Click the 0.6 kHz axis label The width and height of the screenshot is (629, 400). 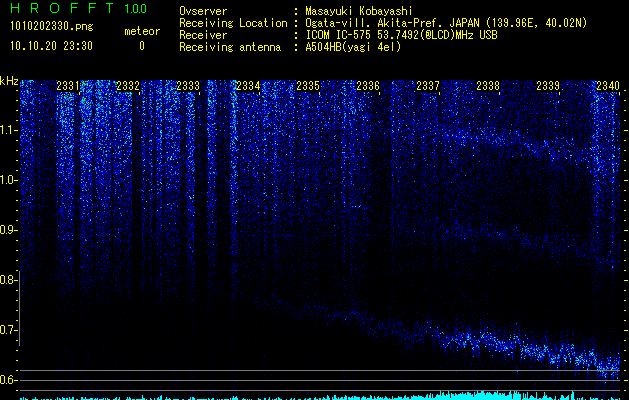tap(9, 380)
